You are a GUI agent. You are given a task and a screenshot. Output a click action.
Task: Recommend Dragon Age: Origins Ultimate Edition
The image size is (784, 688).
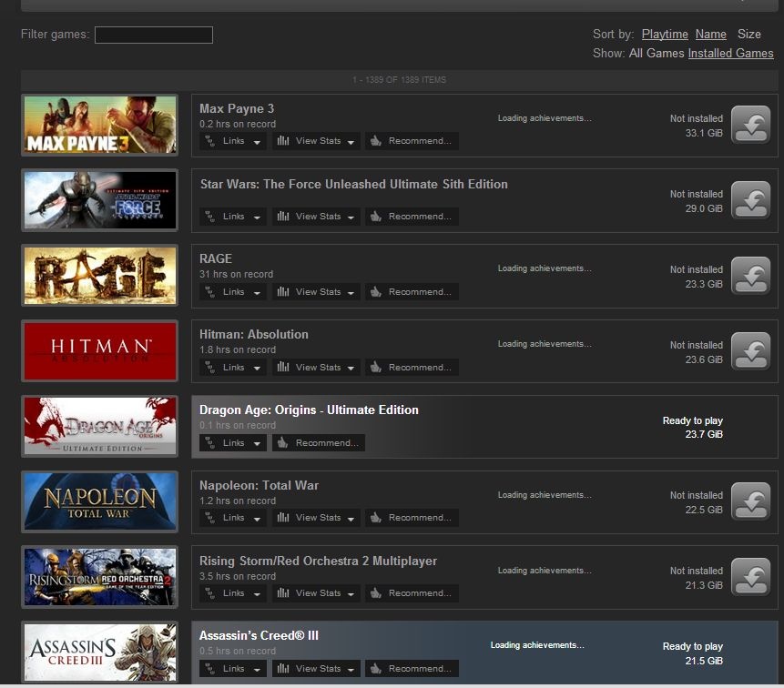point(319,442)
